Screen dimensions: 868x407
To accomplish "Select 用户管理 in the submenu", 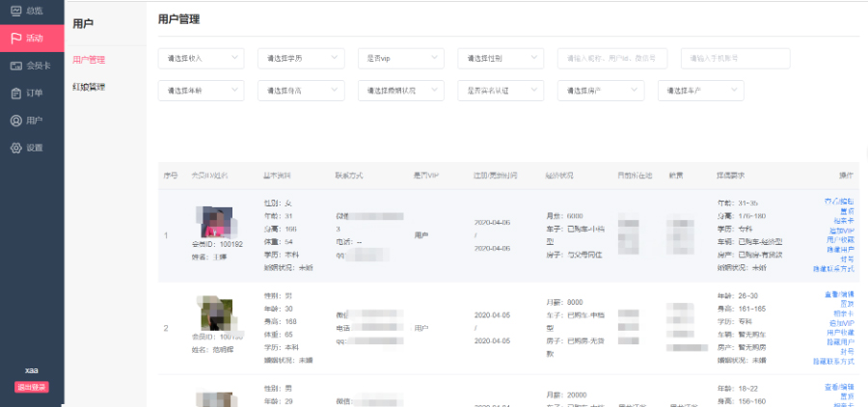I will (x=89, y=60).
